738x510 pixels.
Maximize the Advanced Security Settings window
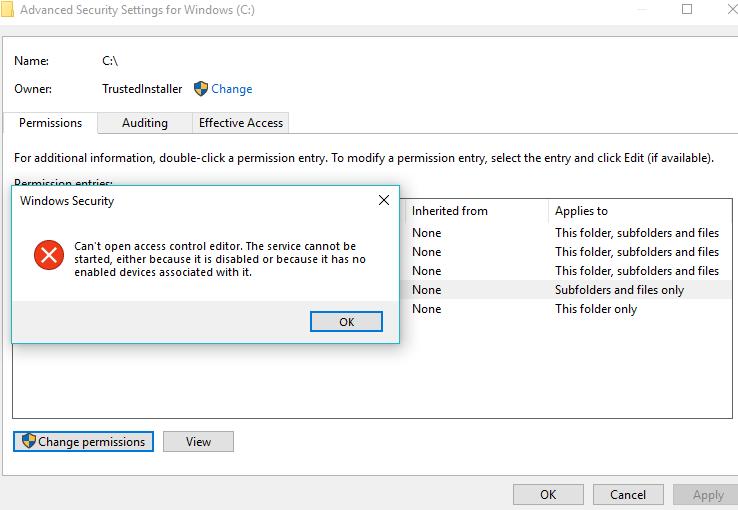[687, 9]
